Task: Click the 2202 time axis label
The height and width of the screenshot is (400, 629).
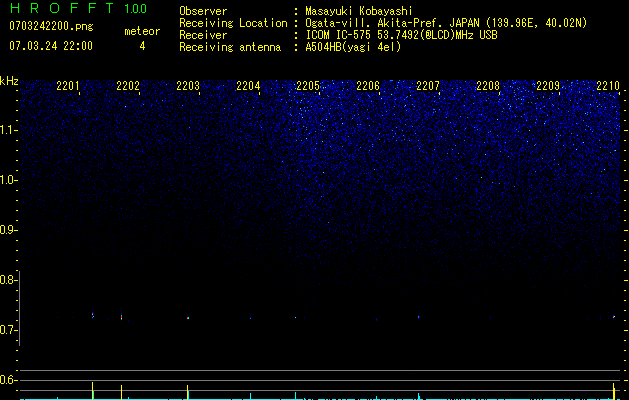Action: click(x=128, y=85)
